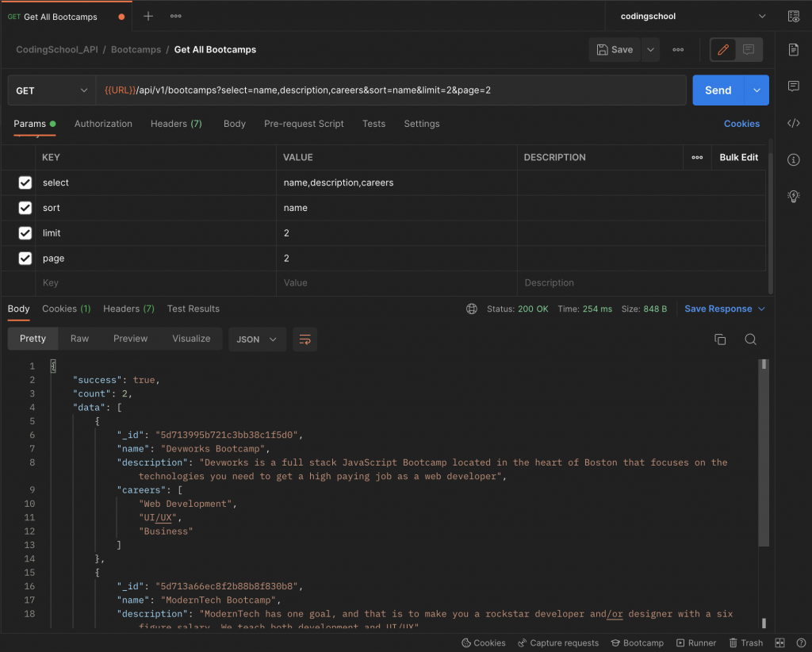This screenshot has width=812, height=652.
Task: Switch response view to Visualize
Action: 191,339
